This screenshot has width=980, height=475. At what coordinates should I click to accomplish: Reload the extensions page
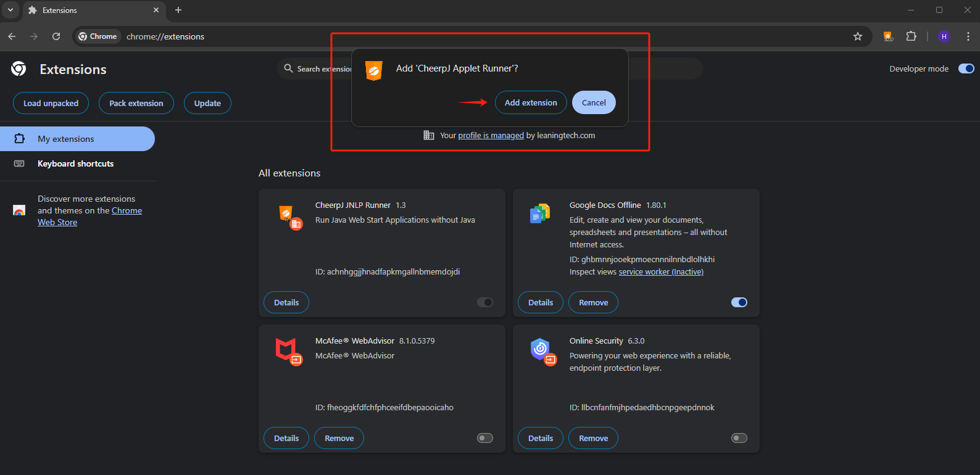pyautogui.click(x=56, y=36)
